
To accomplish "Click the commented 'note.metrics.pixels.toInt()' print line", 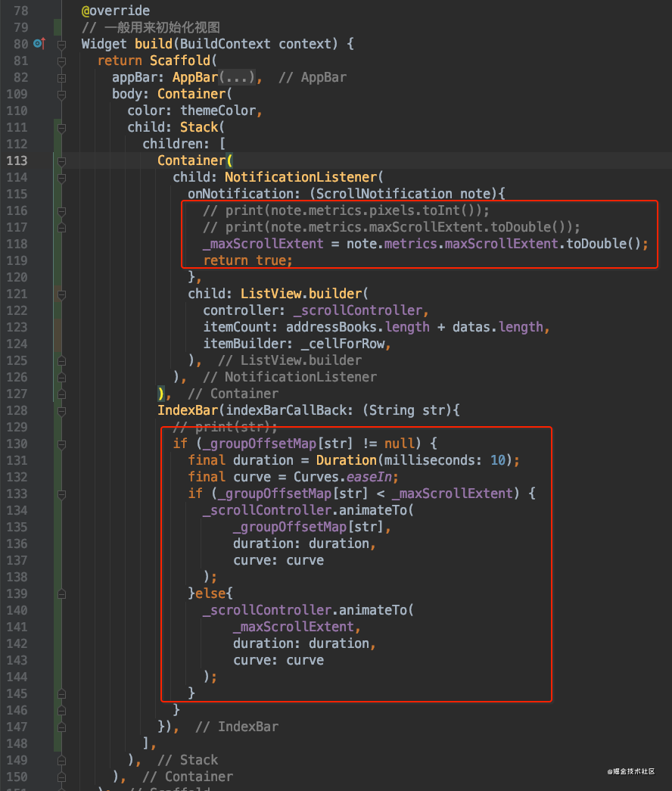I will [346, 210].
